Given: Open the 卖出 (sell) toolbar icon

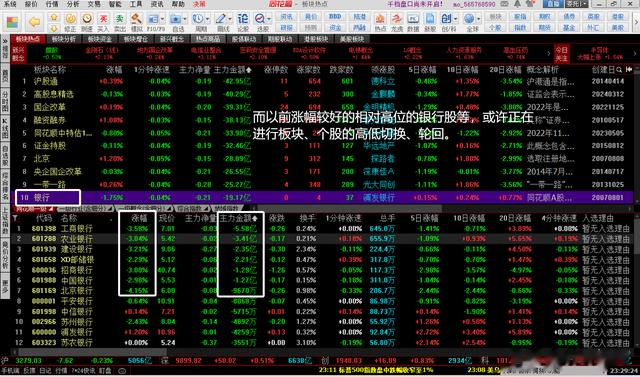Looking at the screenshot, I should pyautogui.click(x=119, y=22).
